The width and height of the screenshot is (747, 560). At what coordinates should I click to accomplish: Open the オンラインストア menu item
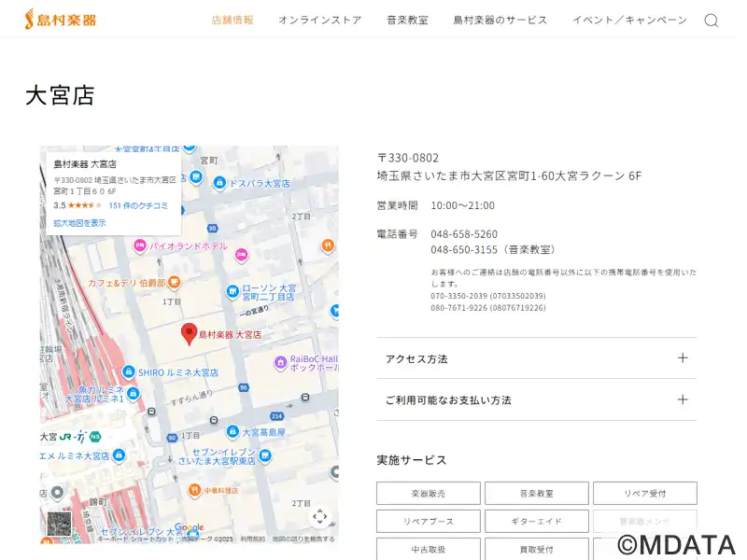[x=319, y=21]
